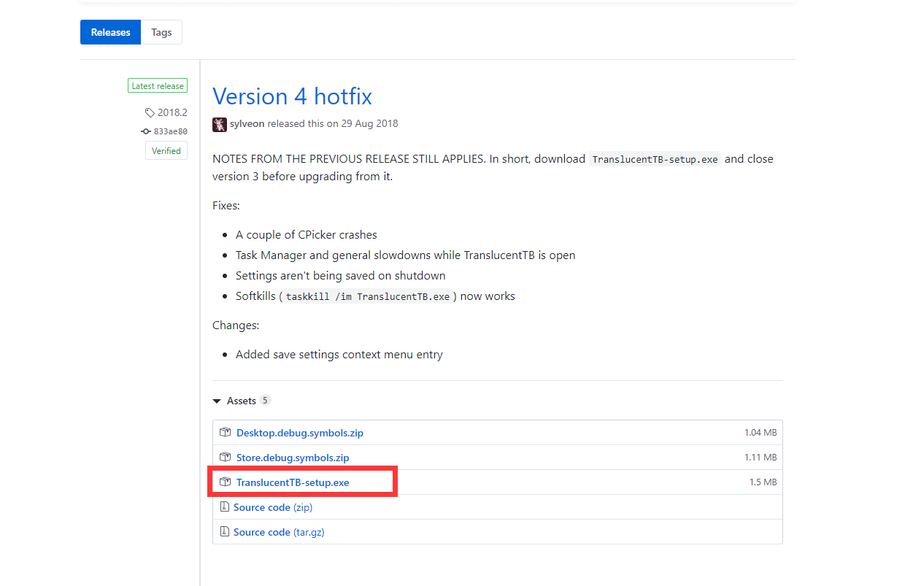Click "Settings aren't being saved on shutdown" bullet

click(x=341, y=276)
